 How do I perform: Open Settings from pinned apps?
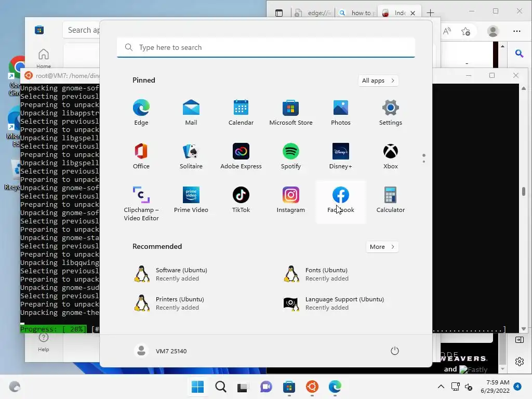[x=391, y=113]
